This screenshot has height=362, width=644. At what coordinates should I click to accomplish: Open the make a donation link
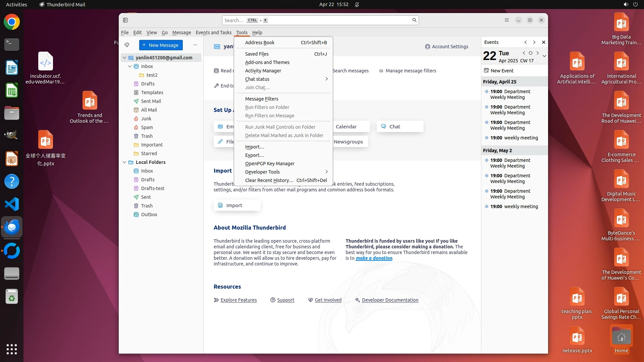point(374,258)
